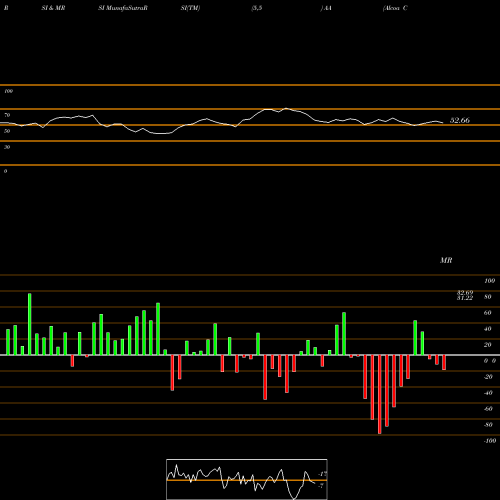Click the tallest green bar in MR histogram

(30, 324)
